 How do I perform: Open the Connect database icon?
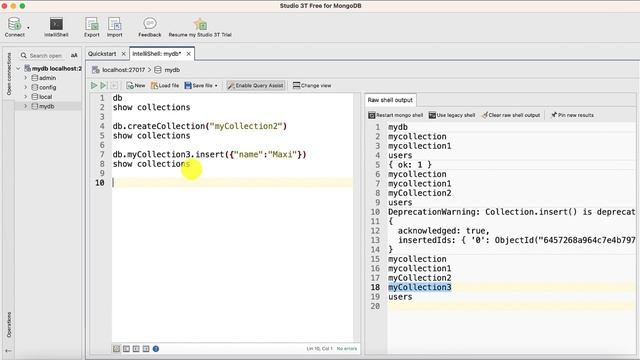[15, 24]
